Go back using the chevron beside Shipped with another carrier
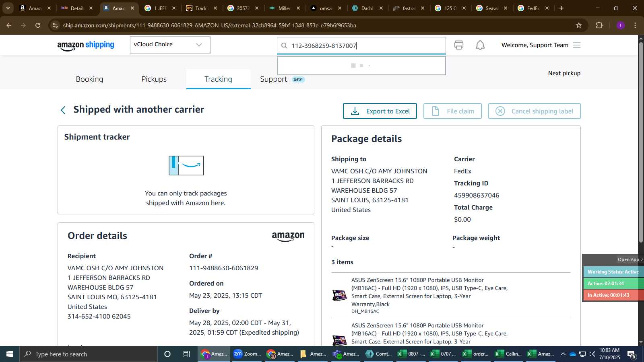Screen dimensions: 644x362 (x=63, y=110)
